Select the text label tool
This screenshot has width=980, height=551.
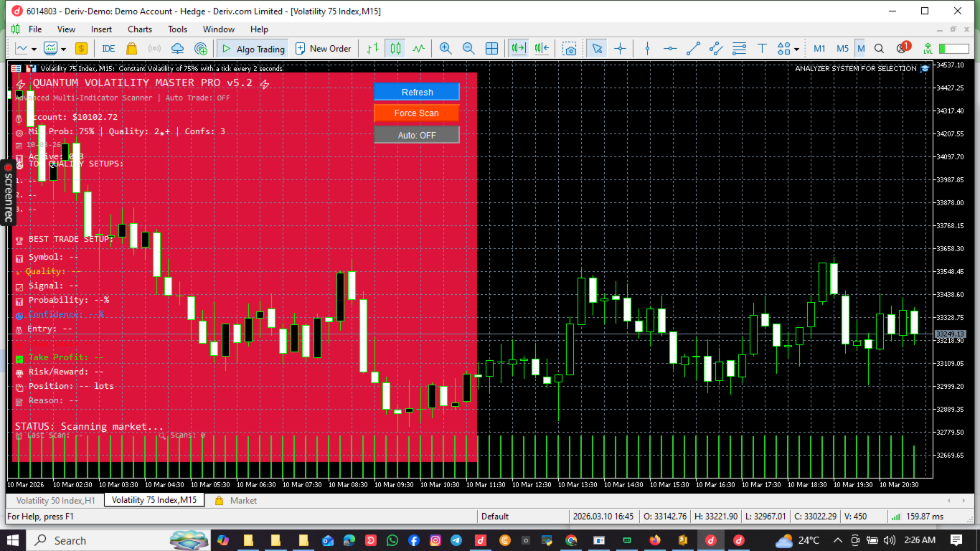tap(762, 49)
